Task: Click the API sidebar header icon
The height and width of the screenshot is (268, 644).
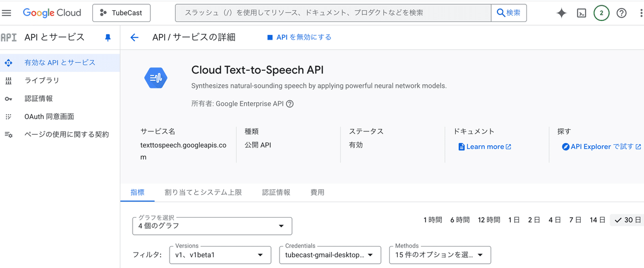Action: [x=9, y=38]
